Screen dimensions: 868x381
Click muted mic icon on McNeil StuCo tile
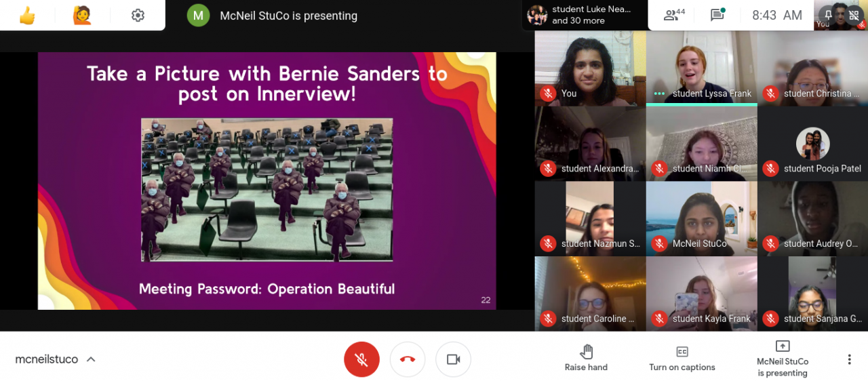point(658,243)
